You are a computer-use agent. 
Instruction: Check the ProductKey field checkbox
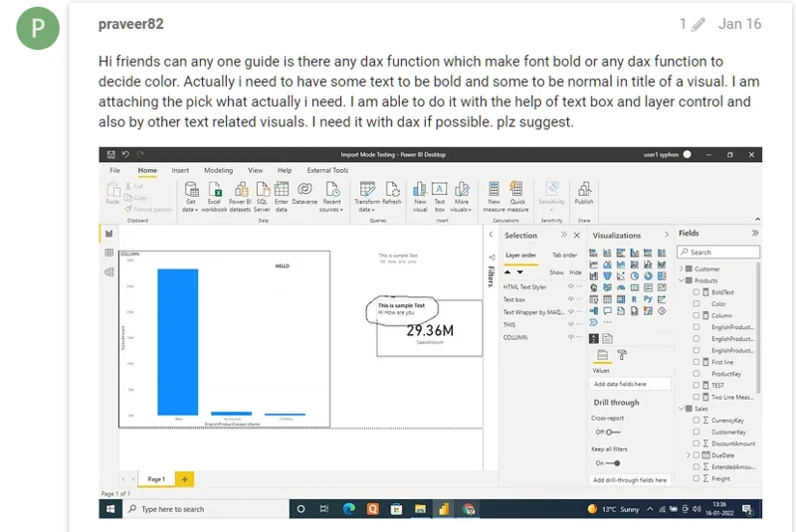[x=696, y=374]
